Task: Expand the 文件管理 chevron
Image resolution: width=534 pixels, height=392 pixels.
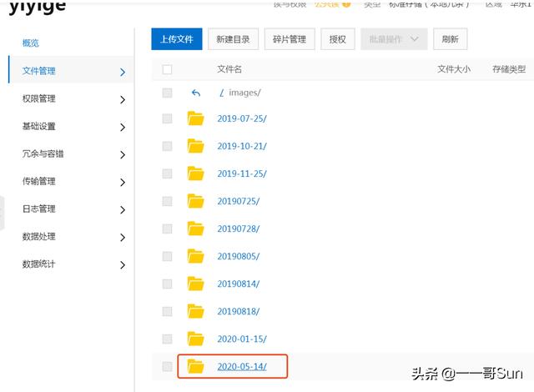Action: 123,72
